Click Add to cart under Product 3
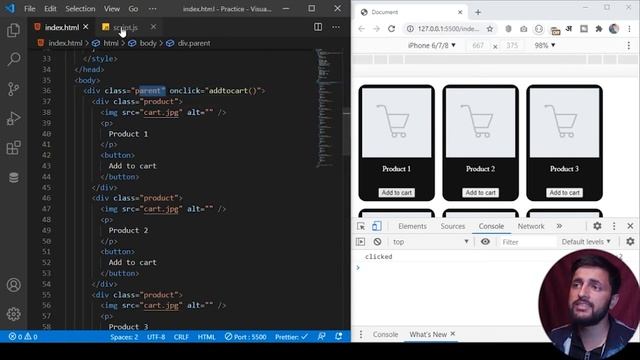Screen dimensions: 640x360 coord(564,193)
